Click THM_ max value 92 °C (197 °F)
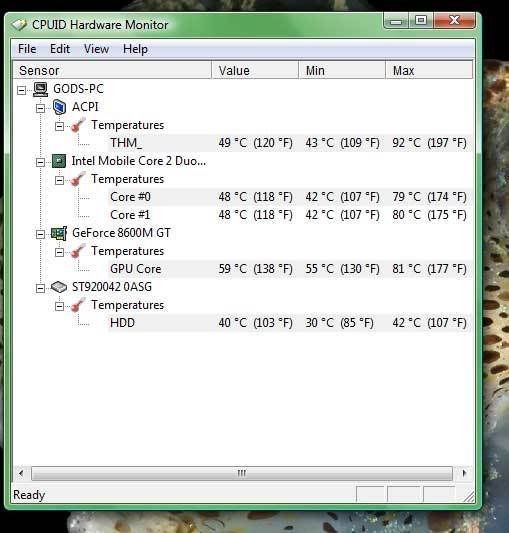 pyautogui.click(x=429, y=143)
